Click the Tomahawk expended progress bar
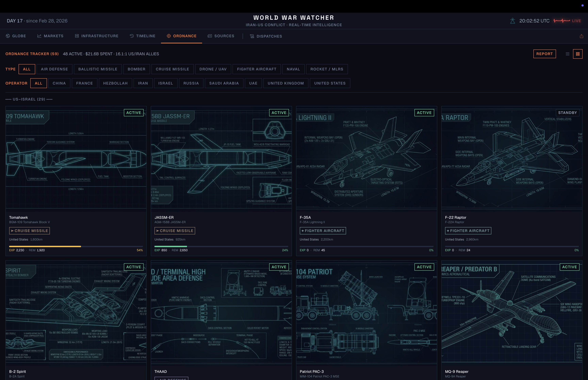This screenshot has height=380, width=588. pos(45,246)
